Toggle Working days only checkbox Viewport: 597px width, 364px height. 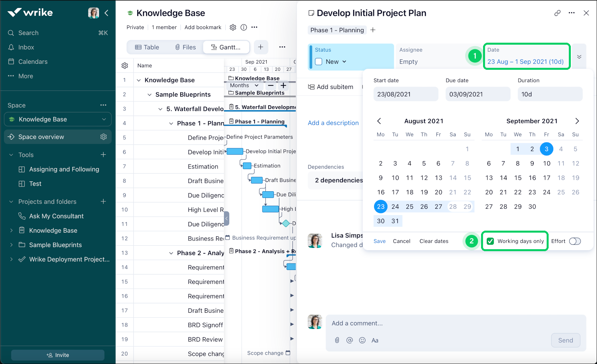pyautogui.click(x=490, y=241)
